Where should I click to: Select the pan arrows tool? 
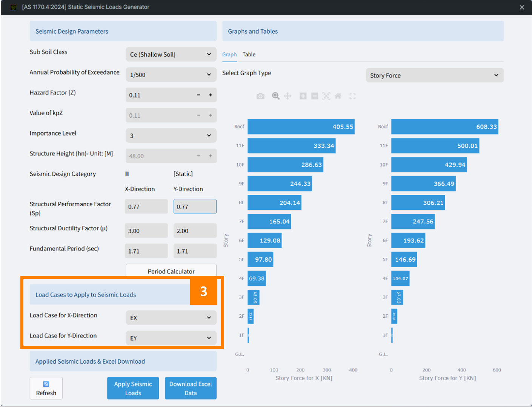(288, 96)
